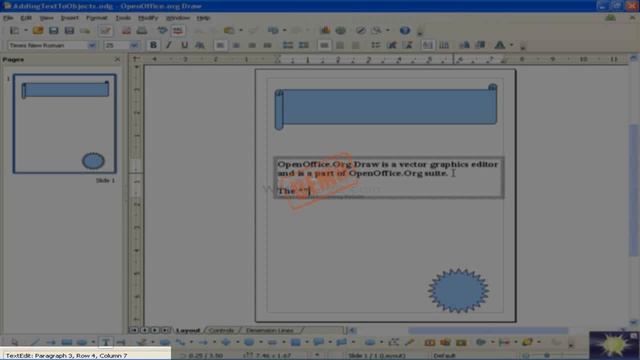This screenshot has width=640, height=360.
Task: Click the Paste clipboard icon
Action: point(229,31)
